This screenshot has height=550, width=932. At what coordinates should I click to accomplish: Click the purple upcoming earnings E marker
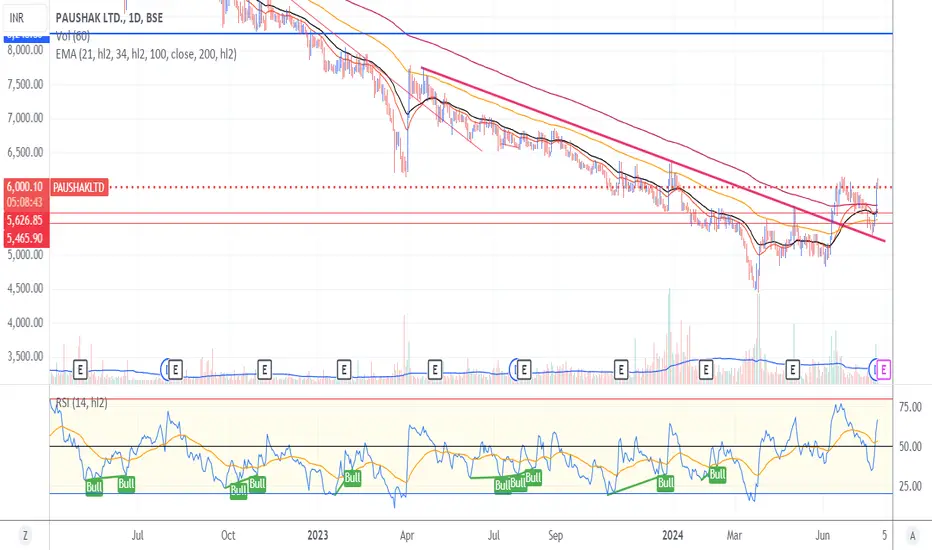(x=884, y=370)
